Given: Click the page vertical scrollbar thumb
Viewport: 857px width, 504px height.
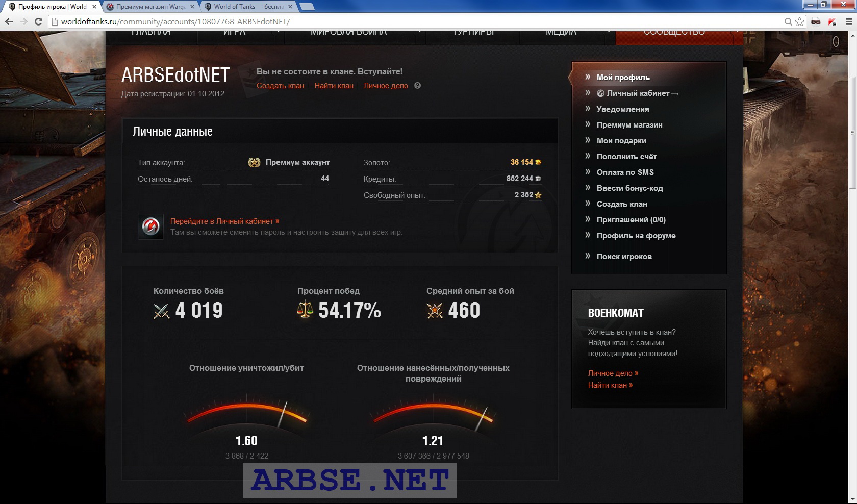Looking at the screenshot, I should click(x=852, y=133).
